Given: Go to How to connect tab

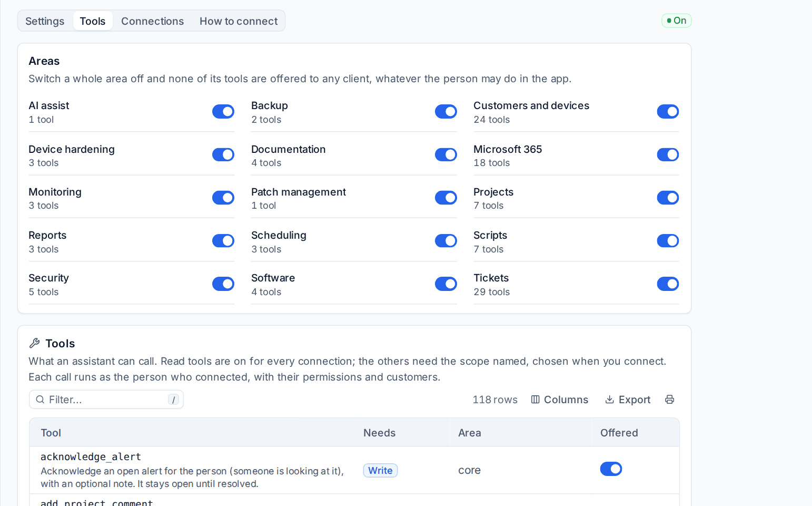Looking at the screenshot, I should 239,21.
